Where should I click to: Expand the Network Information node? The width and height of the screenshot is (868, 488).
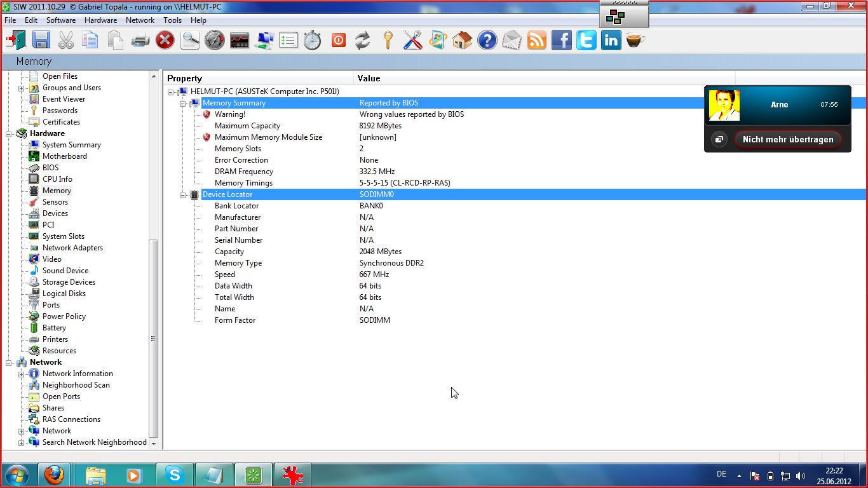(21, 374)
